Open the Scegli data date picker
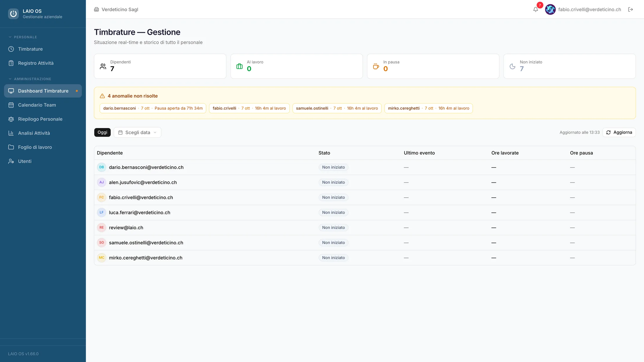The image size is (644, 362). tap(137, 132)
